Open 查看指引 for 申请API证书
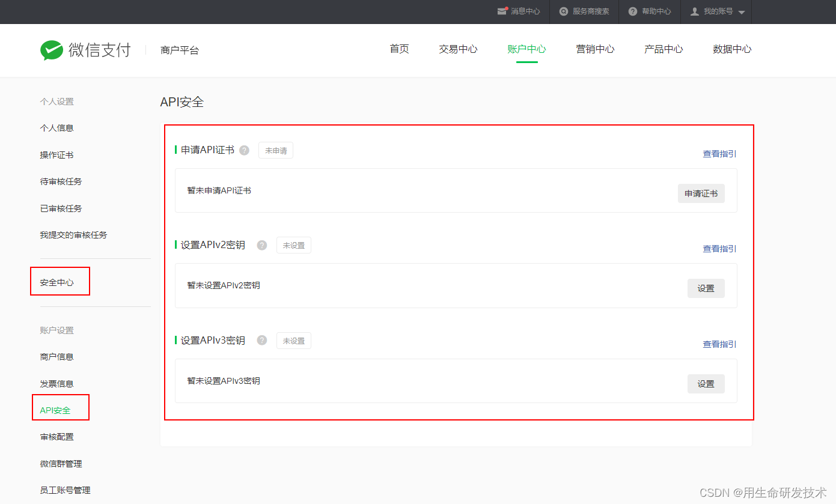The height and width of the screenshot is (504, 836). pyautogui.click(x=719, y=154)
